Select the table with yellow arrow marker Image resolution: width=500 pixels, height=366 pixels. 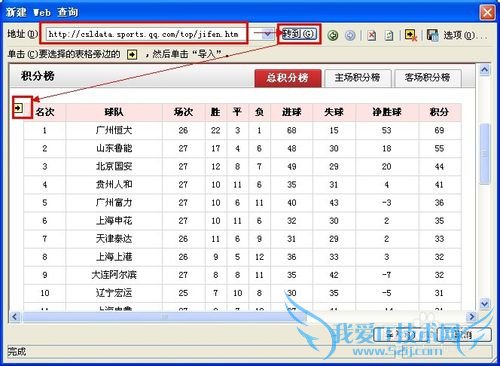point(19,108)
